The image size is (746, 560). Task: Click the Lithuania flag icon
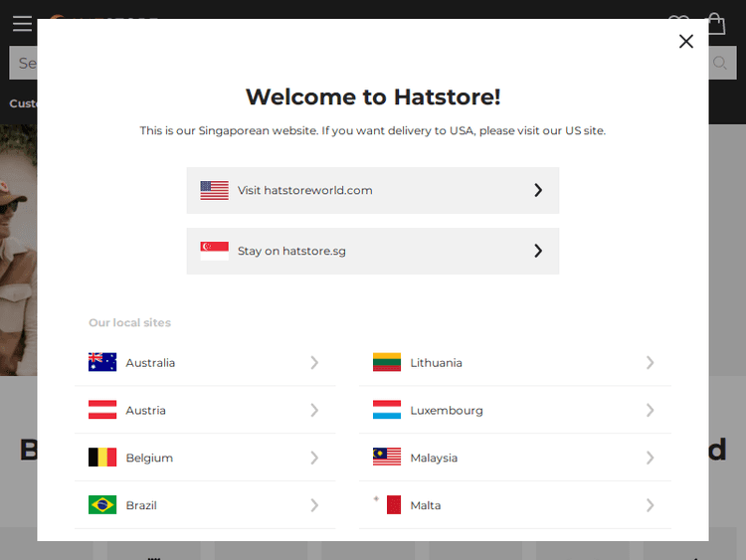coord(387,362)
